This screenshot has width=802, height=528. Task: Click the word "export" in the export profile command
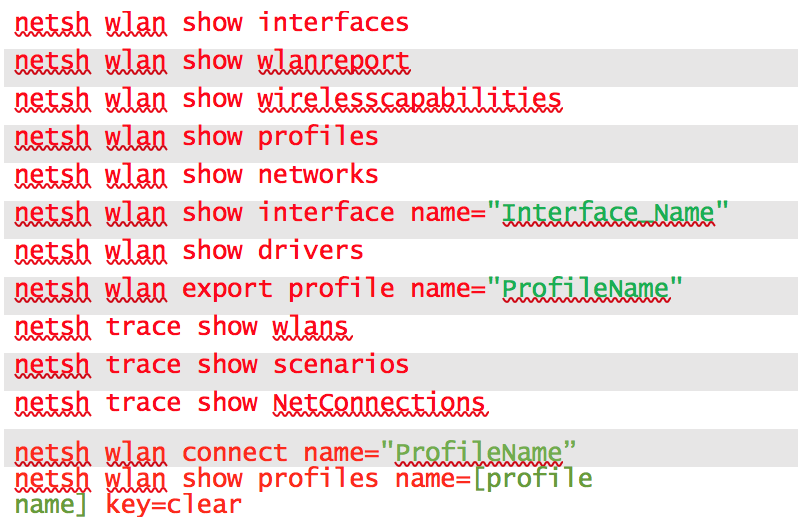coord(227,289)
